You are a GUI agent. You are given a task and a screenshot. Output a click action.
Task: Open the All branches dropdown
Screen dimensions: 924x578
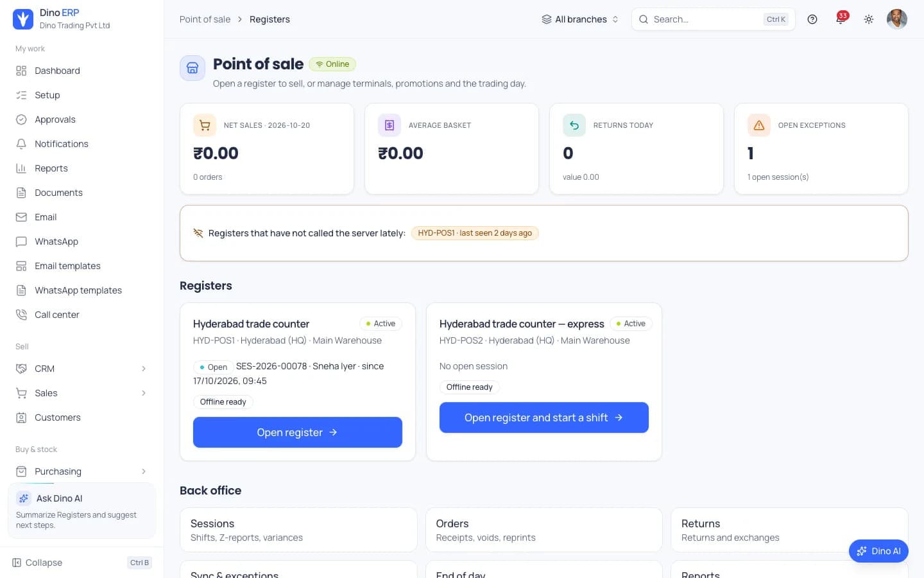click(x=580, y=19)
